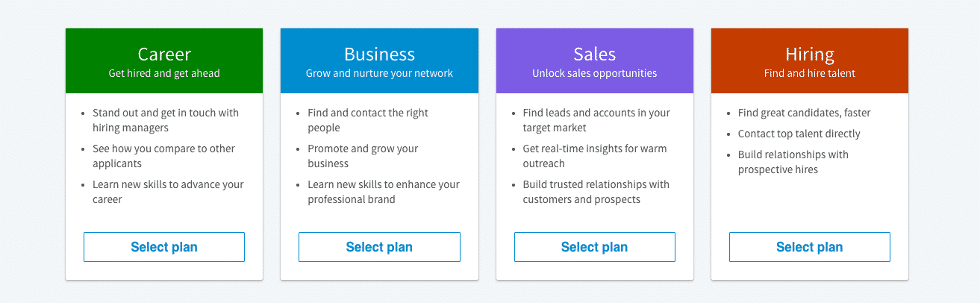
Task: Click the 'Get hired and get ahead' subtitle
Action: pyautogui.click(x=164, y=73)
